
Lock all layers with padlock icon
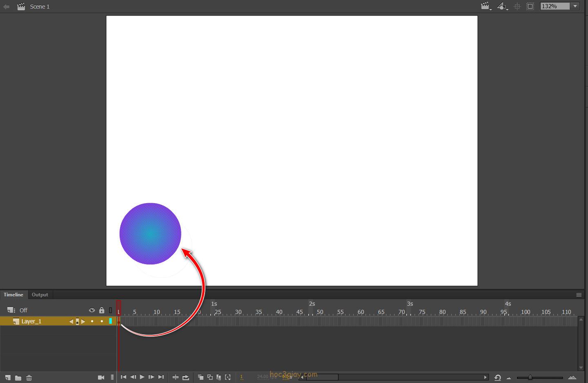[102, 310]
